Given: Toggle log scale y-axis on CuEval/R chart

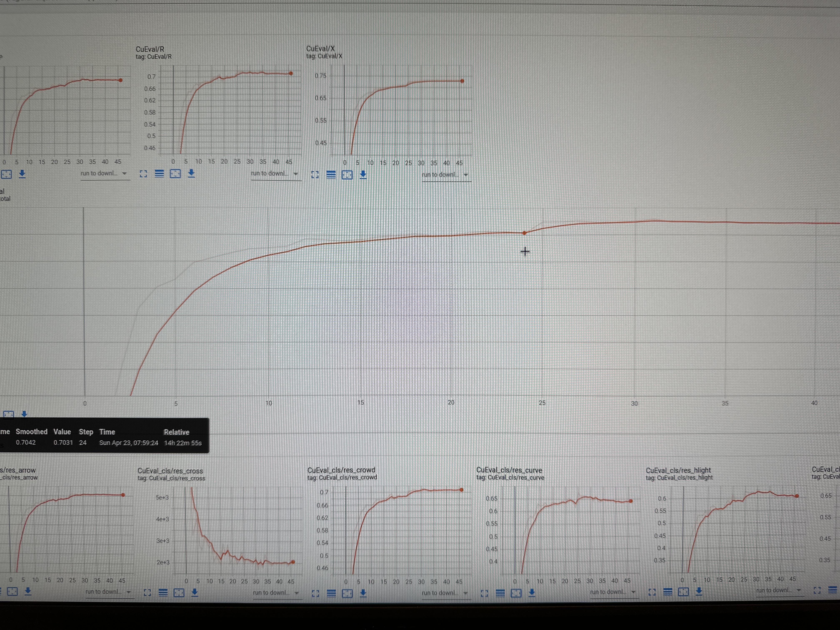Looking at the screenshot, I should click(160, 174).
